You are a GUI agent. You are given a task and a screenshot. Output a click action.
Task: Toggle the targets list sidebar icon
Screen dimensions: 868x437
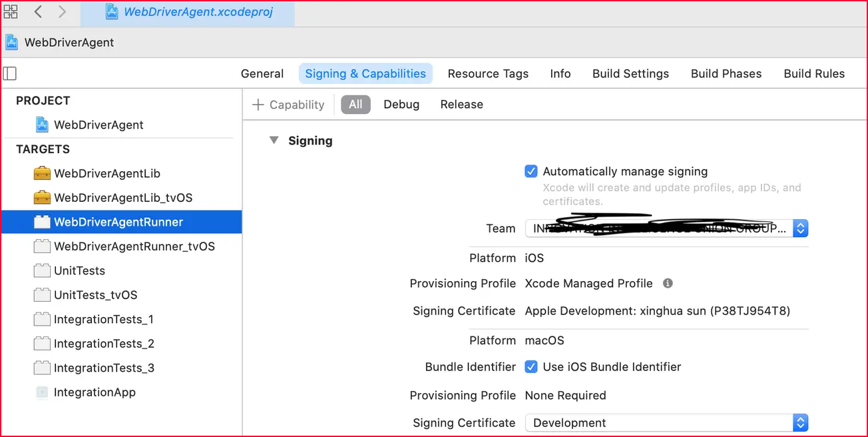tap(10, 73)
